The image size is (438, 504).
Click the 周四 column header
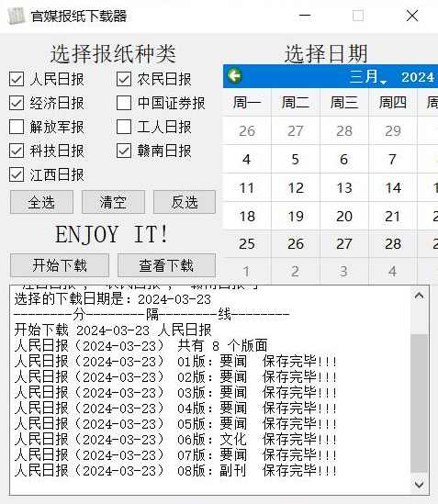(x=393, y=103)
